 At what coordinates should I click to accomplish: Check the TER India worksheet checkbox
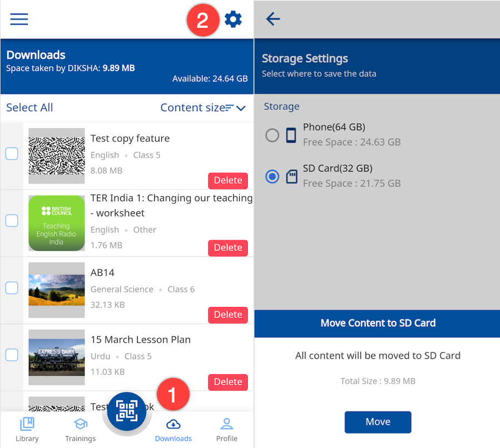click(12, 221)
